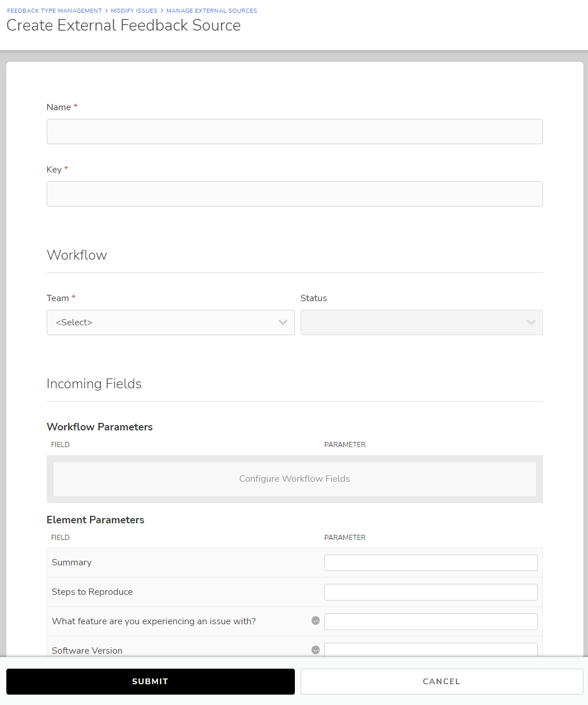588x705 pixels.
Task: Go to Feedback Type Management breadcrumb
Action: coord(54,11)
